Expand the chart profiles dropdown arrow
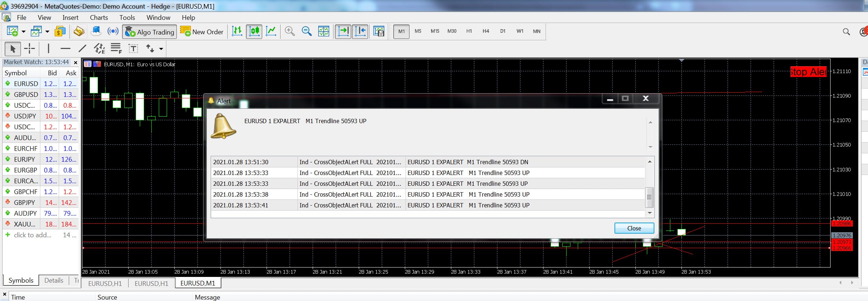The width and height of the screenshot is (868, 301). (x=47, y=32)
